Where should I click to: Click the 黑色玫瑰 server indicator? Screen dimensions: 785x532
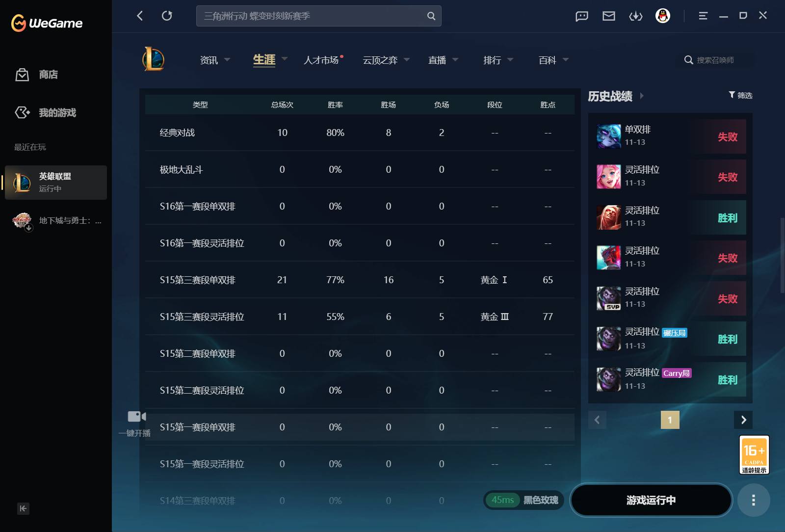pos(541,500)
